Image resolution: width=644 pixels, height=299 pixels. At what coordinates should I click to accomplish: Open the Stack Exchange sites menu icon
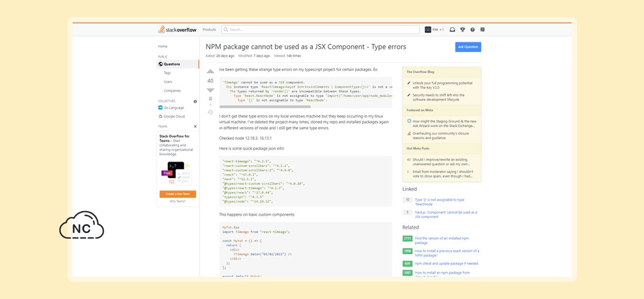482,30
